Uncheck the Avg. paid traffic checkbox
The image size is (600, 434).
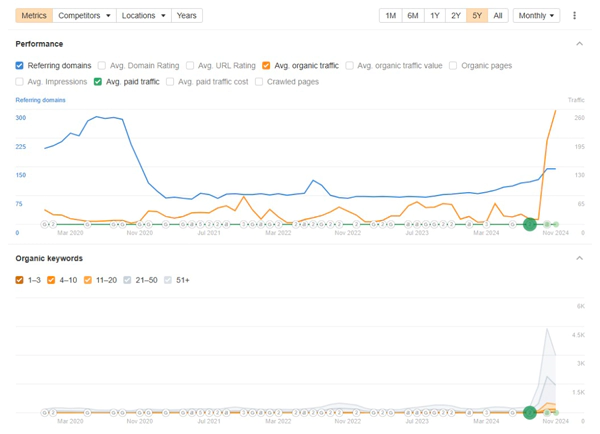click(98, 82)
